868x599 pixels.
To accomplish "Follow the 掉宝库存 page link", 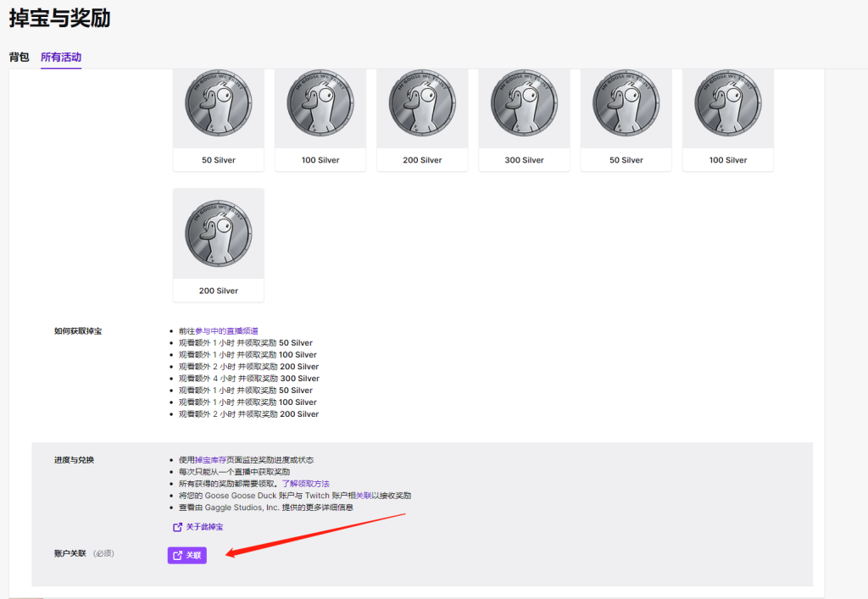I will point(210,459).
